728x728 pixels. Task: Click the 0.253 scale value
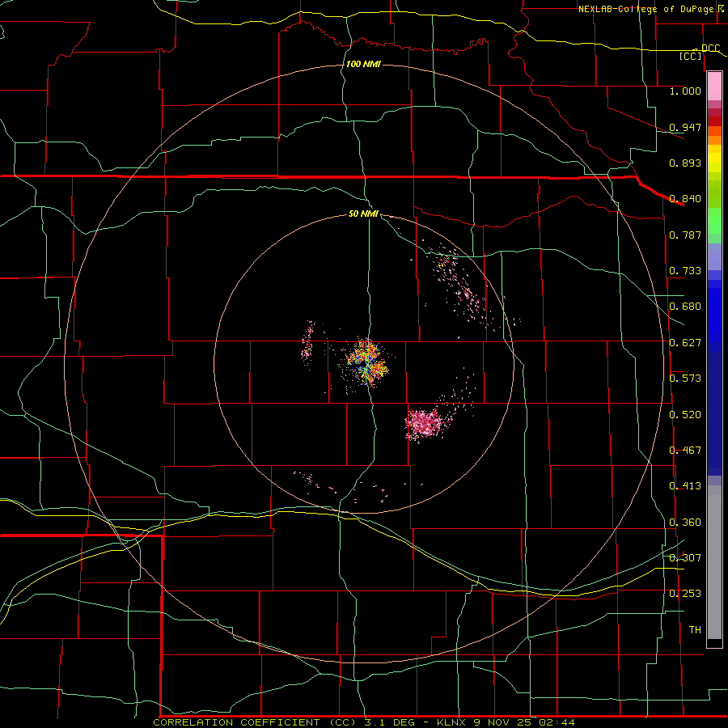click(x=685, y=594)
